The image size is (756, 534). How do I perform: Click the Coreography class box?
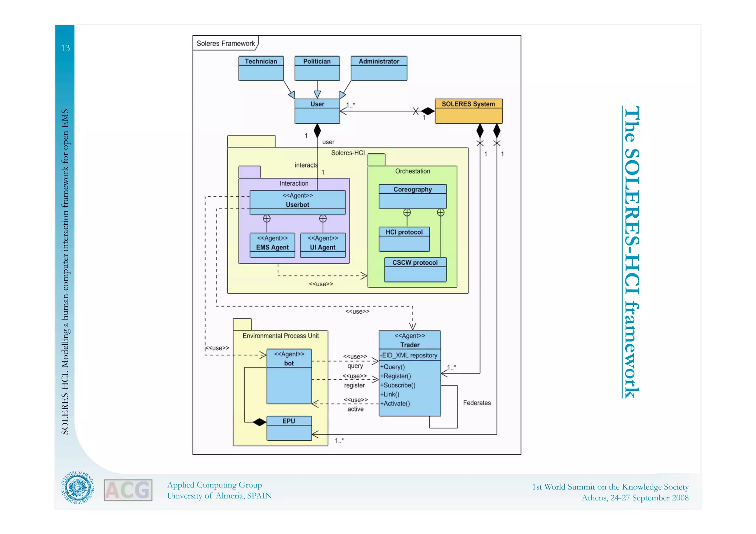412,196
